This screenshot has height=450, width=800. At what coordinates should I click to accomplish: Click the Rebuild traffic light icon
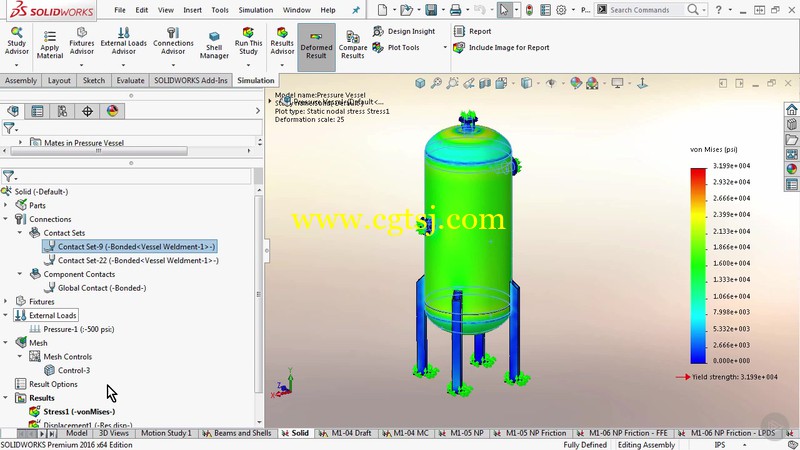(x=529, y=10)
